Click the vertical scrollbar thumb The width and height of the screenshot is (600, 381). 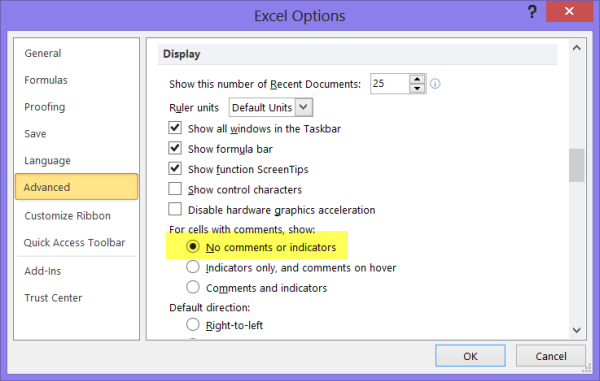(577, 165)
